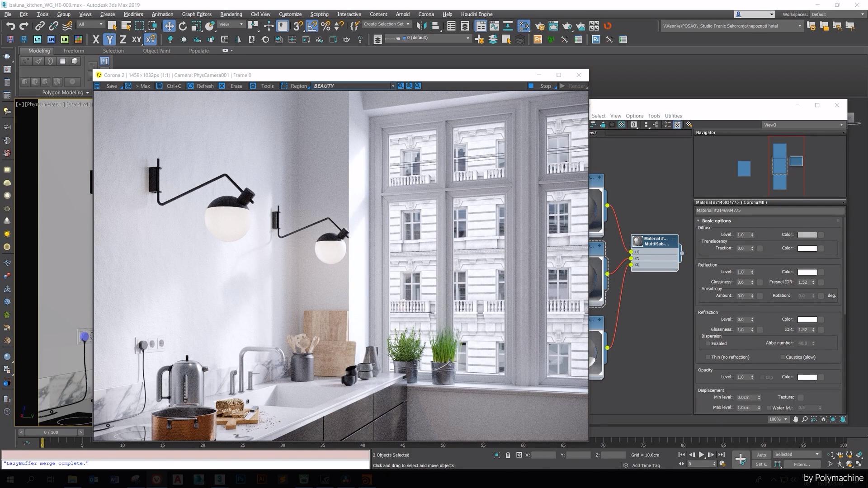Toggle Snaps Toggle (3) icon
The height and width of the screenshot is (488, 868).
[x=297, y=26]
